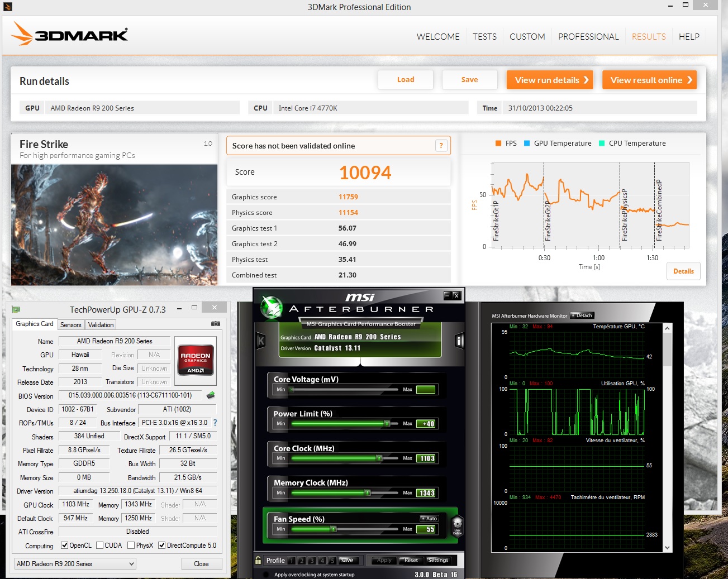Enable Apply overclocking at system startup

pos(266,573)
